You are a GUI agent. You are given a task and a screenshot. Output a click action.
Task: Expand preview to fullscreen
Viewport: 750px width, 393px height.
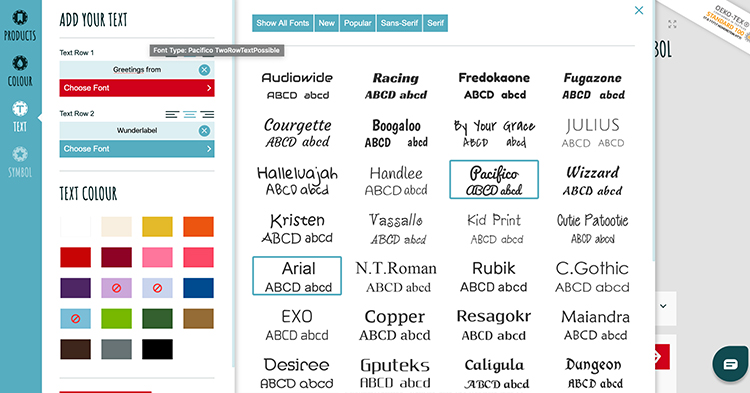pyautogui.click(x=672, y=24)
